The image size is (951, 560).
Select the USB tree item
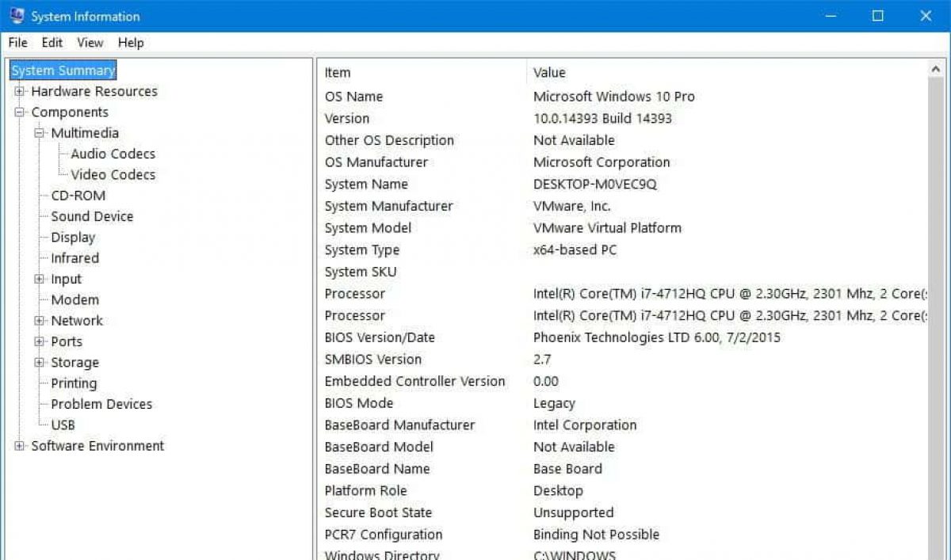pyautogui.click(x=63, y=425)
